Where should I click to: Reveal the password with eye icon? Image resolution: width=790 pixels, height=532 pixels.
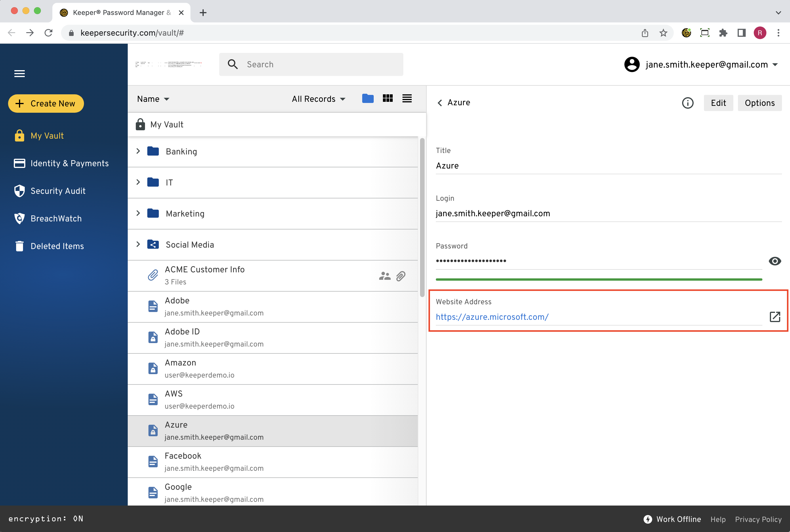[x=775, y=261]
